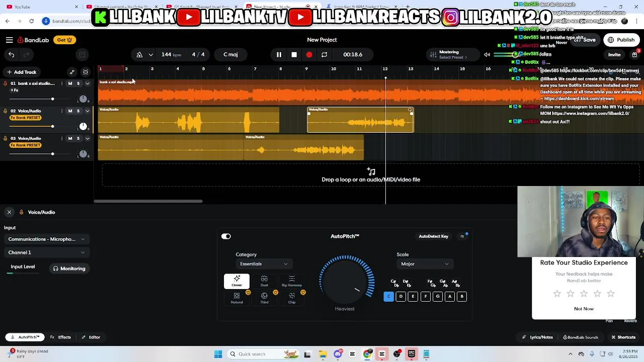Switch to the AutoPitch tab
The height and width of the screenshot is (362, 644).
[26, 337]
